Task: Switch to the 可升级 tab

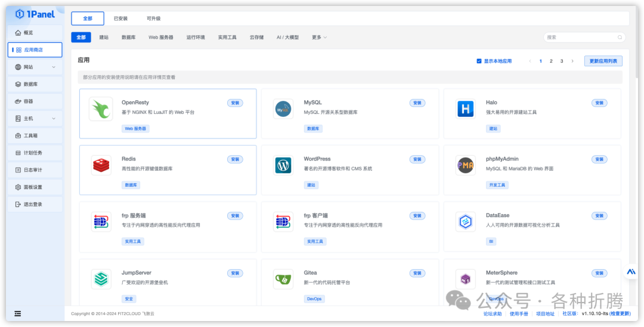Action: coord(154,18)
